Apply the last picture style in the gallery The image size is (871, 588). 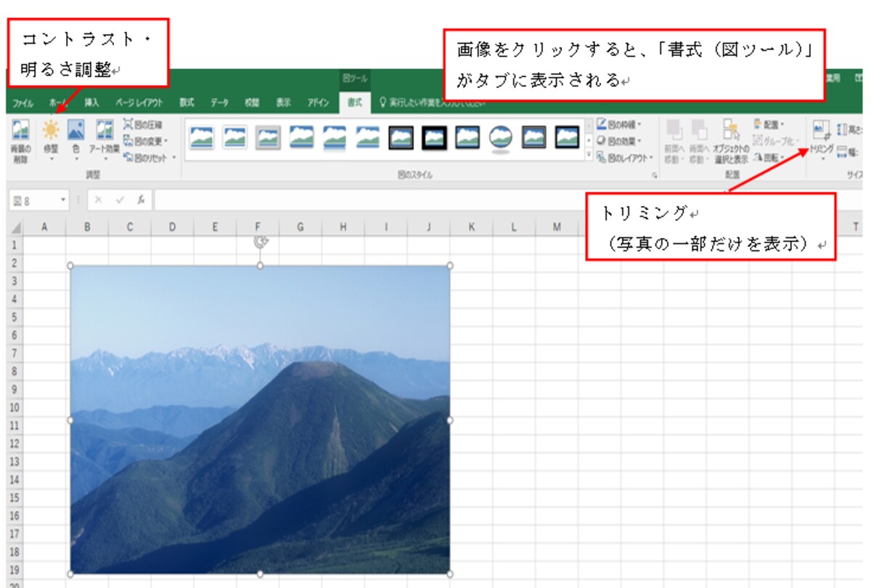coord(566,136)
